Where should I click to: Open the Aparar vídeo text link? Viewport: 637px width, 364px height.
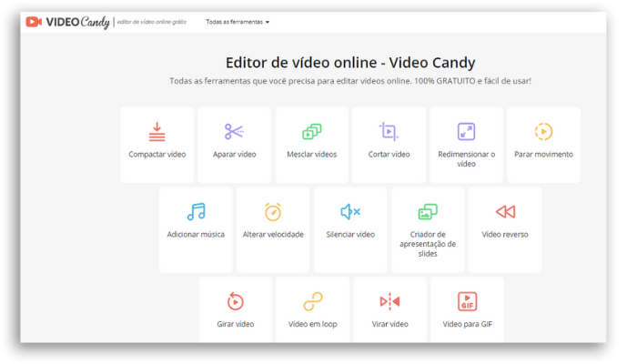[x=235, y=155]
